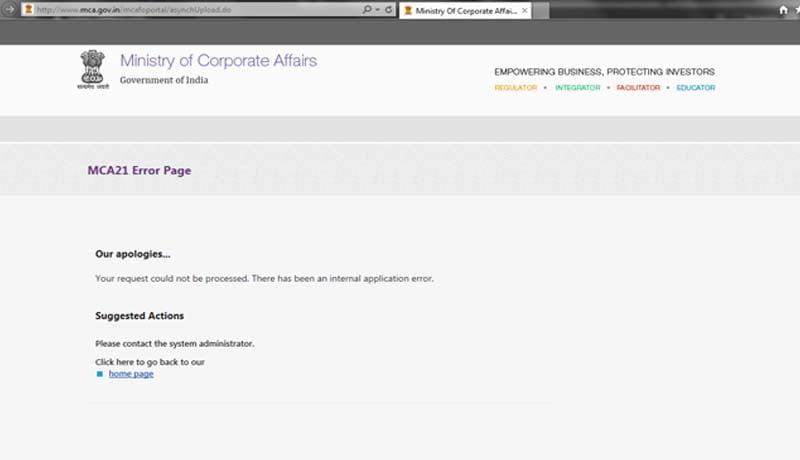Click the FACILITATOR label

pyautogui.click(x=638, y=88)
